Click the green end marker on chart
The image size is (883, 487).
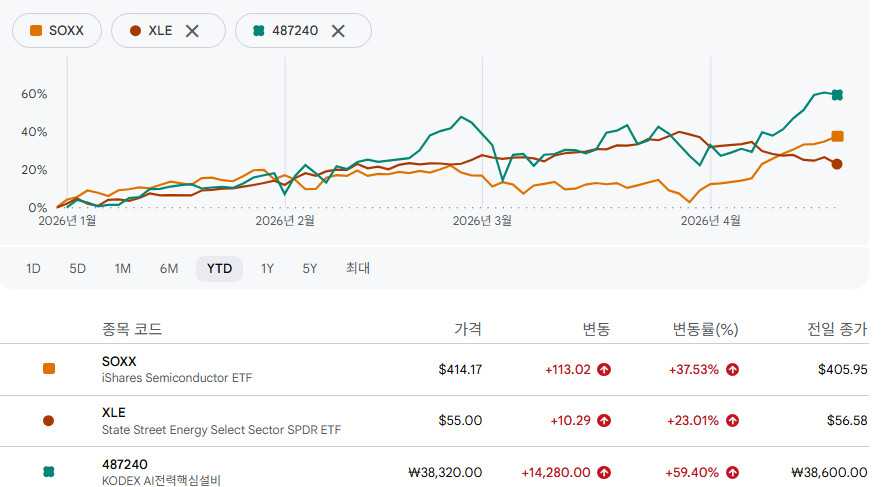pos(837,95)
